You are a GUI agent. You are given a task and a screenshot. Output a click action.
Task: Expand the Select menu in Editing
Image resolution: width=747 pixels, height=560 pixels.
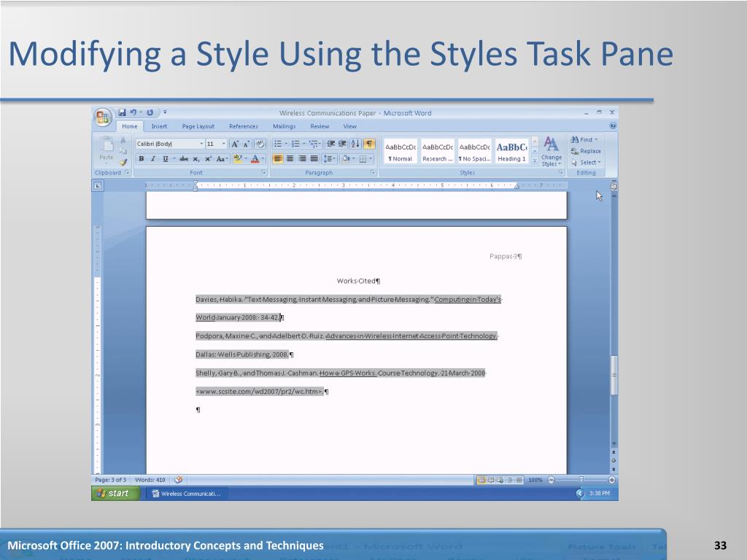(x=587, y=163)
